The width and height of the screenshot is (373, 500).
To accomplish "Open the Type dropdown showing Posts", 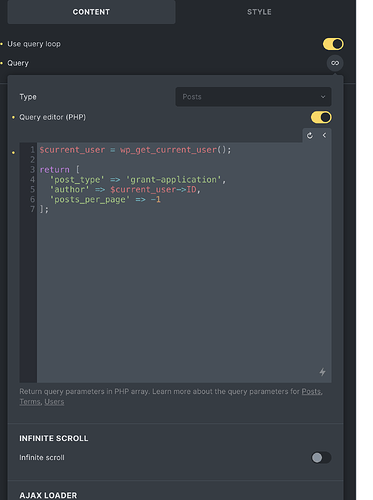I will click(253, 97).
